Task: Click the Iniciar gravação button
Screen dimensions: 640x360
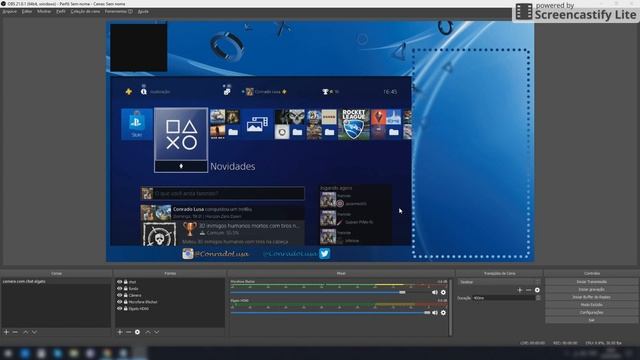Action: pos(591,289)
